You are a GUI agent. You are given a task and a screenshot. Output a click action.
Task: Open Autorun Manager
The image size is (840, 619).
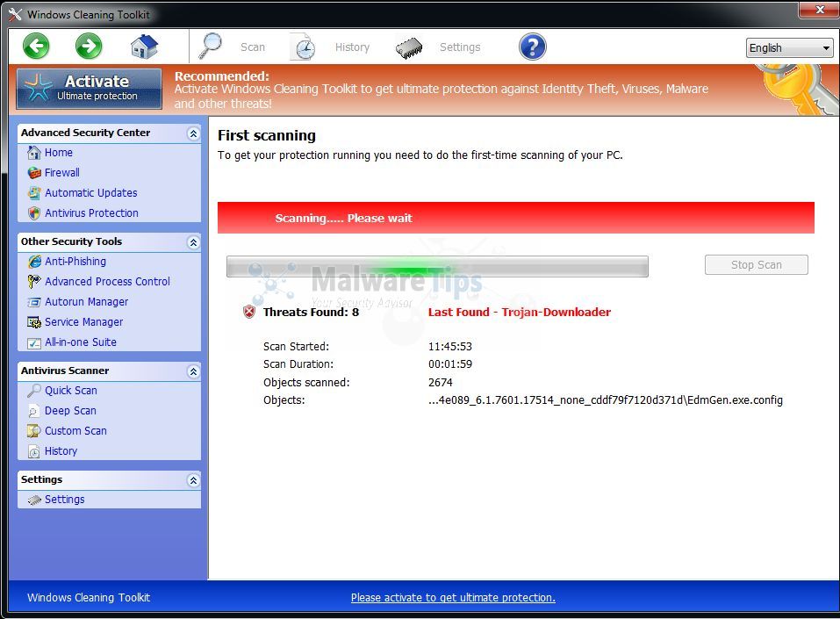click(x=86, y=302)
